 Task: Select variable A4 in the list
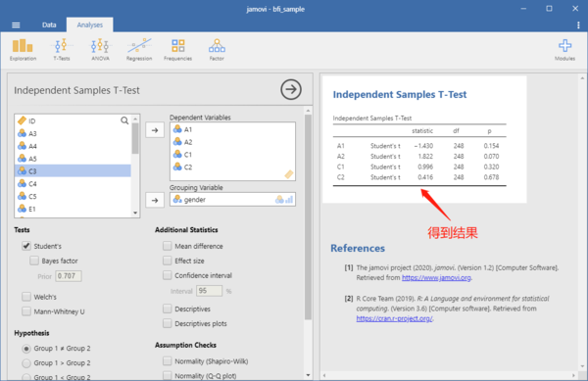[x=73, y=146]
